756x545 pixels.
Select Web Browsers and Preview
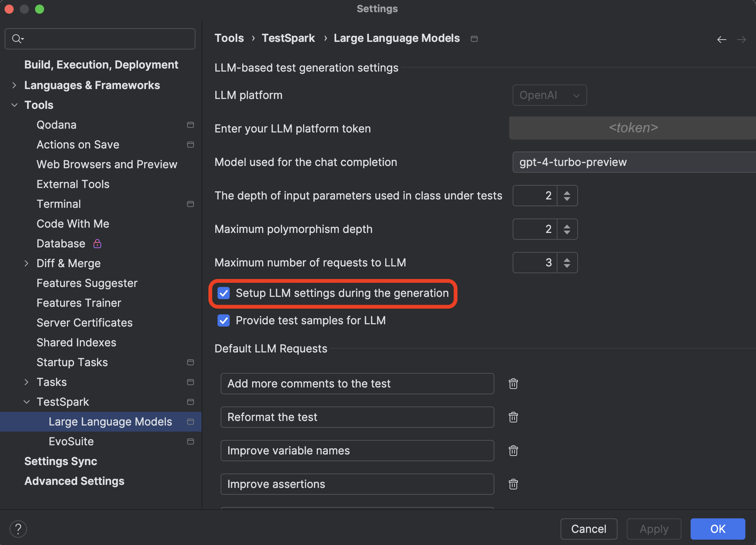coord(107,164)
